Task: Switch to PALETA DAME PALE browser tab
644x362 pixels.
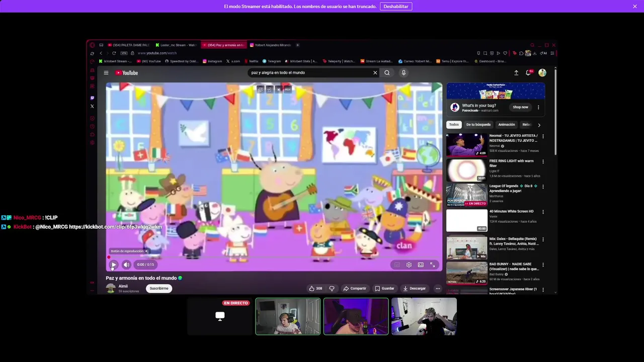Action: 129,45
